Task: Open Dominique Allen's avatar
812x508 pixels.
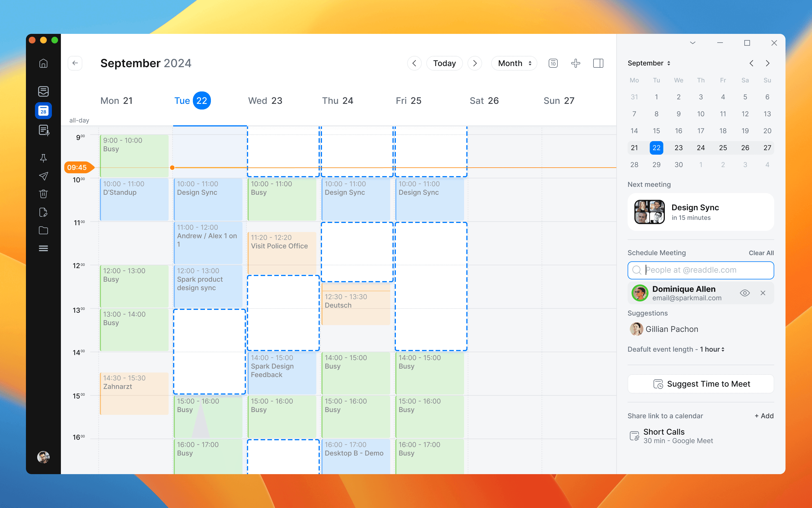Action: coord(639,293)
